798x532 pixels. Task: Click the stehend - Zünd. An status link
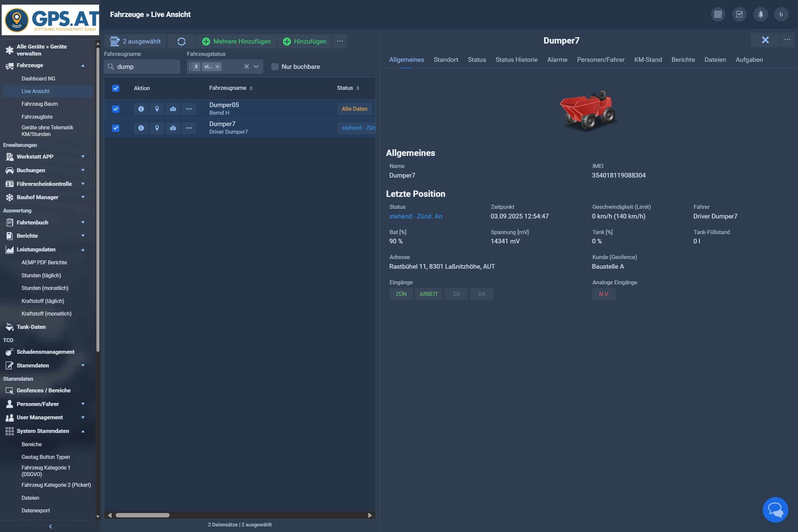(x=415, y=216)
